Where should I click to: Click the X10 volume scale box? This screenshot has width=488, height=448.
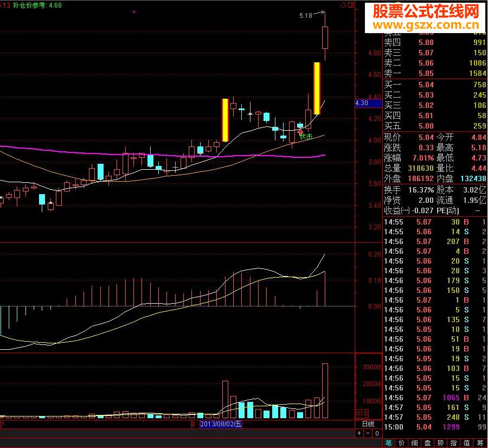(x=362, y=413)
